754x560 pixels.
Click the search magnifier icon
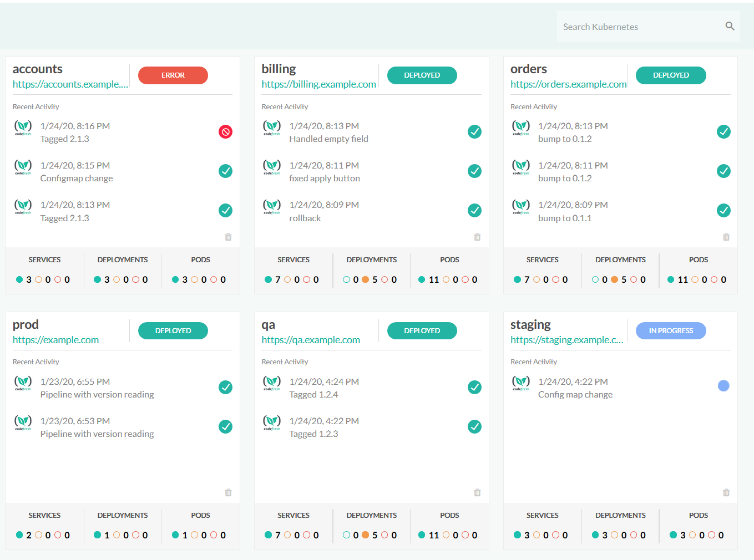[x=730, y=26]
